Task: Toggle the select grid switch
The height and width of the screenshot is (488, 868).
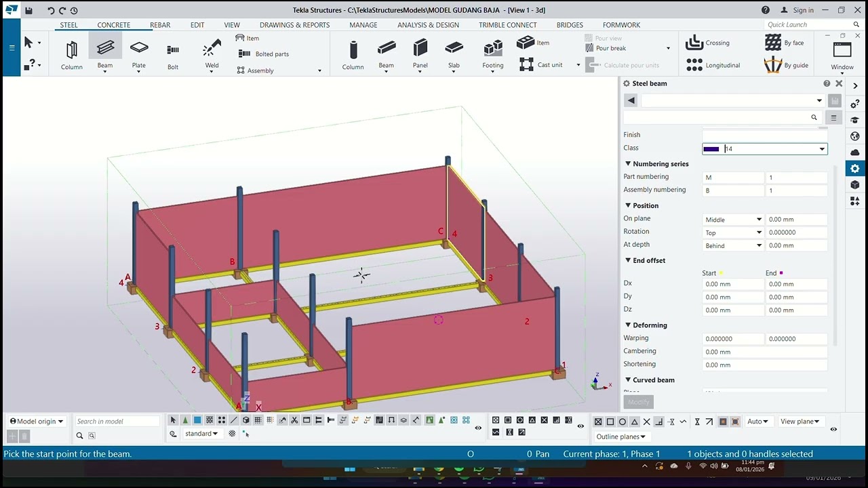Action: [258, 420]
